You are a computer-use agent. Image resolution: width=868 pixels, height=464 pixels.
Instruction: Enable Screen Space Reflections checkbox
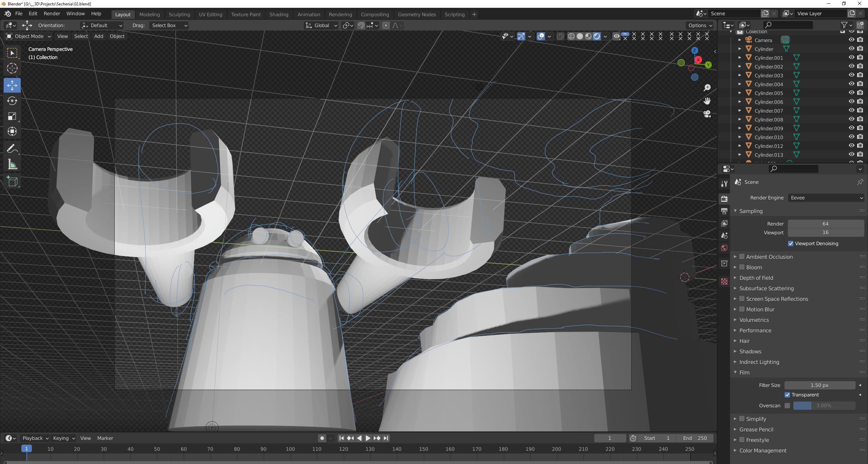pos(742,299)
